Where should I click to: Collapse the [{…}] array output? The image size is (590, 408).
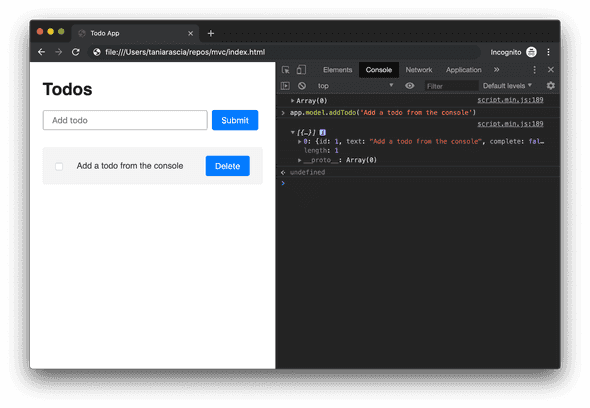point(292,132)
